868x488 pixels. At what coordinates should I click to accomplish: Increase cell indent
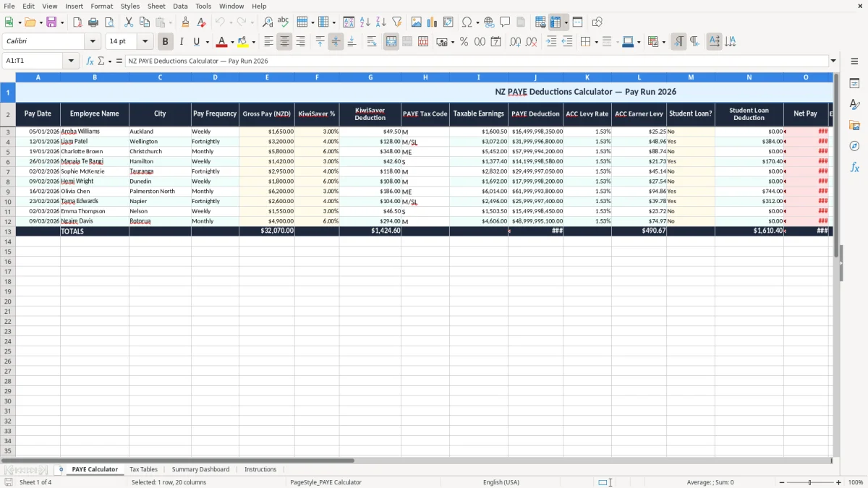point(551,42)
